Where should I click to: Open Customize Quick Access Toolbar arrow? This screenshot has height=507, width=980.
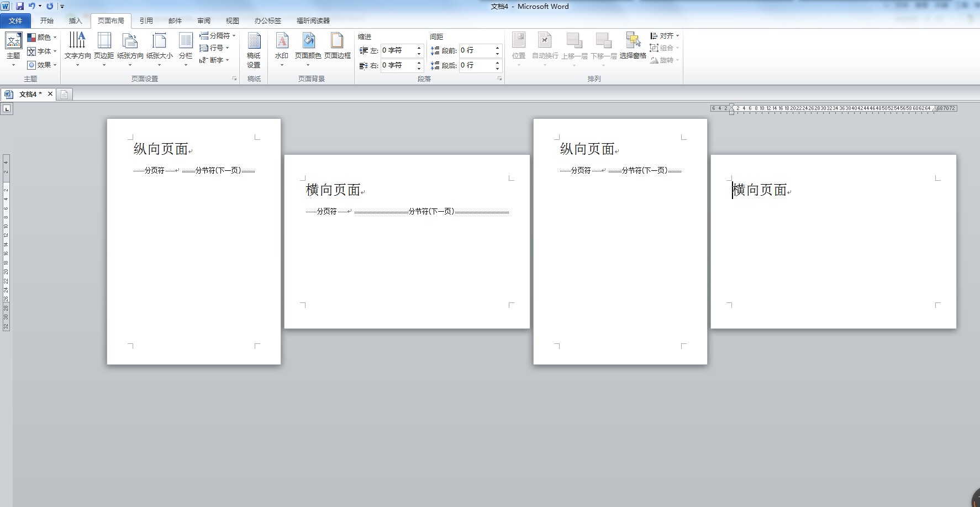(62, 7)
